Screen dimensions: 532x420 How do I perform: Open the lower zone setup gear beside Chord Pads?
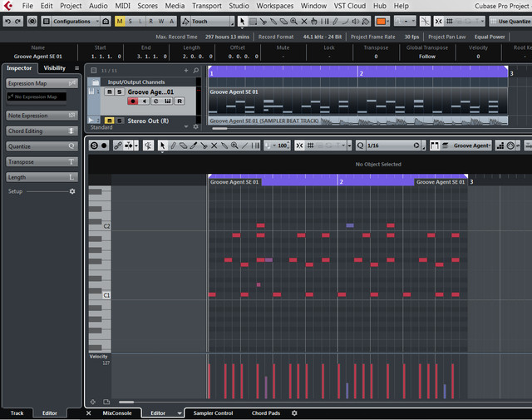[x=294, y=413]
